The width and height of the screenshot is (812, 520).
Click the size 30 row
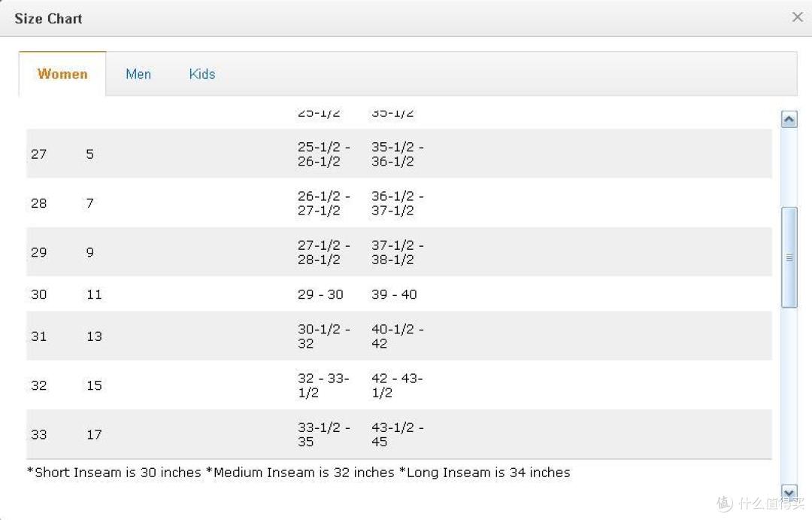[398, 294]
